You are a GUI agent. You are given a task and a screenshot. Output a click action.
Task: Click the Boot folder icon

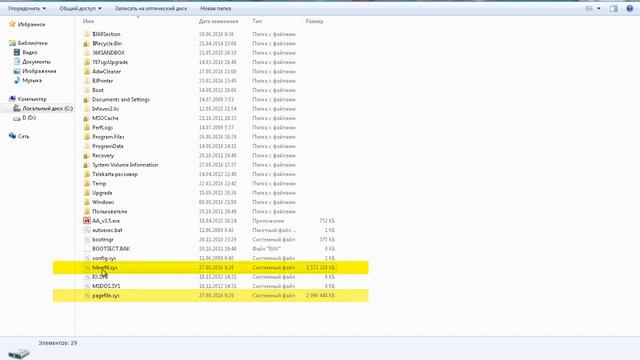(x=87, y=90)
